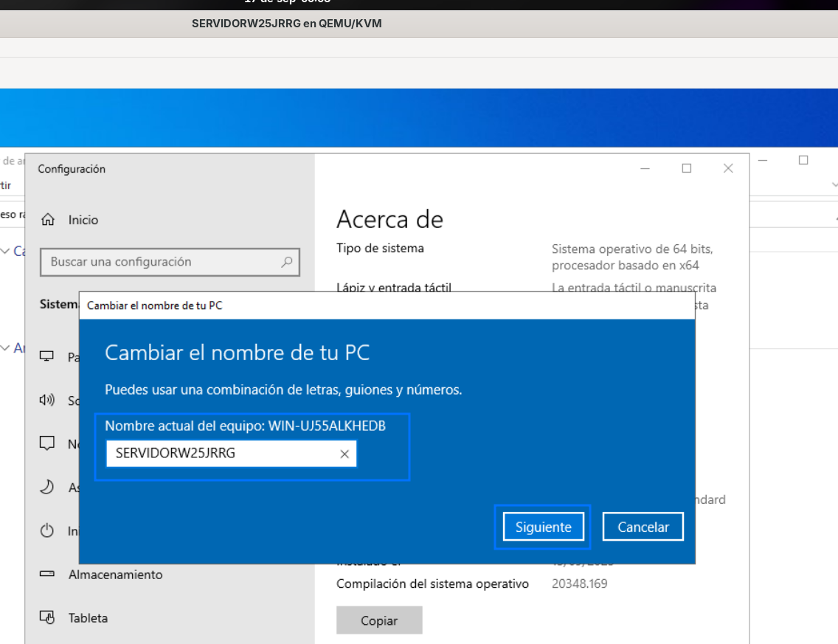The height and width of the screenshot is (644, 838).
Task: Collapse the lower tree chevron in background window
Action: coord(5,348)
